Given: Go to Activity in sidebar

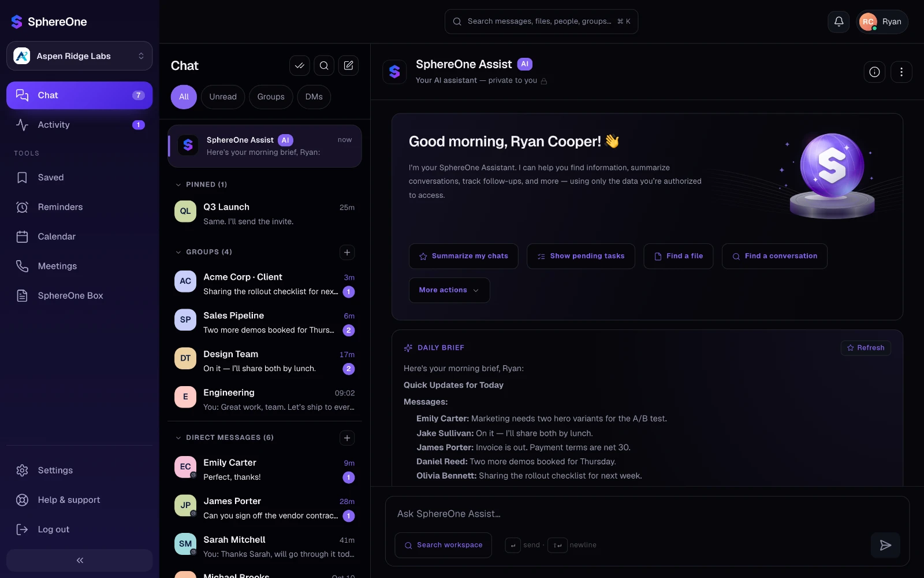Looking at the screenshot, I should (80, 125).
